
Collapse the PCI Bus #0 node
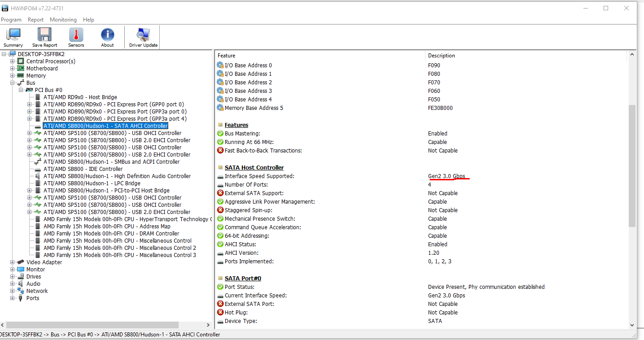click(x=21, y=90)
